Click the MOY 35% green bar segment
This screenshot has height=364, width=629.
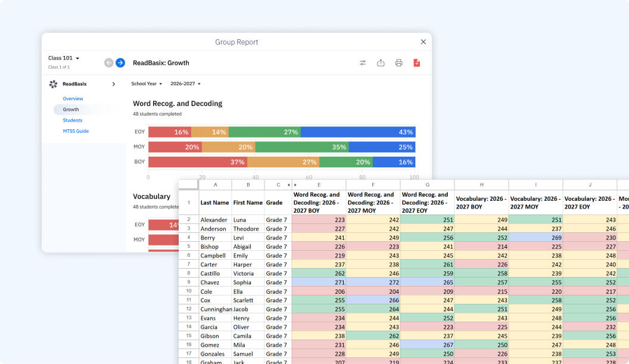(301, 147)
